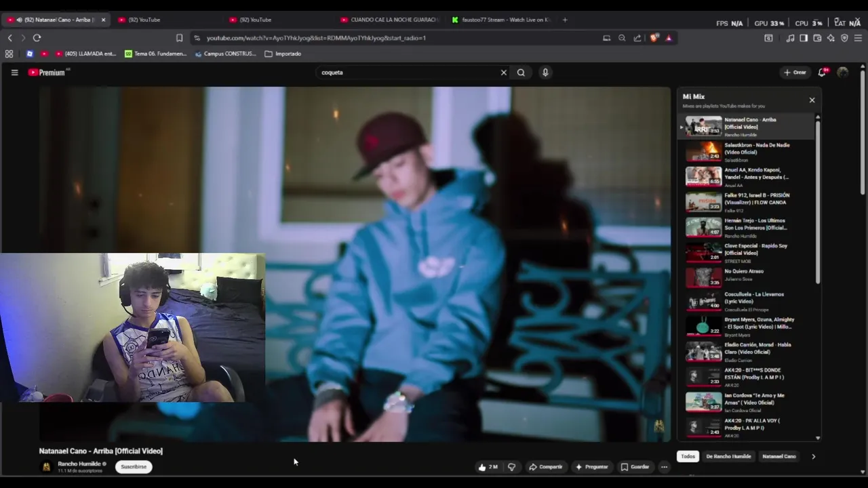
Task: Play No Quiero Atraso from mix
Action: click(x=747, y=278)
